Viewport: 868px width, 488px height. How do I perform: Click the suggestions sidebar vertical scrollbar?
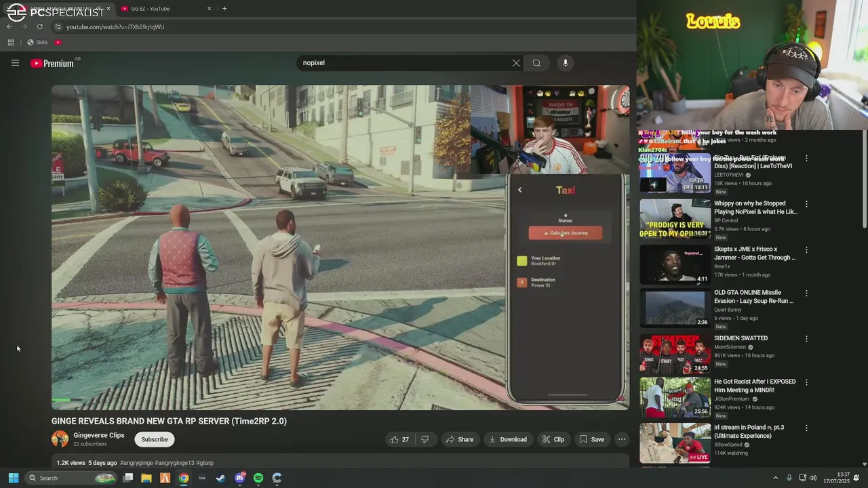[x=864, y=180]
